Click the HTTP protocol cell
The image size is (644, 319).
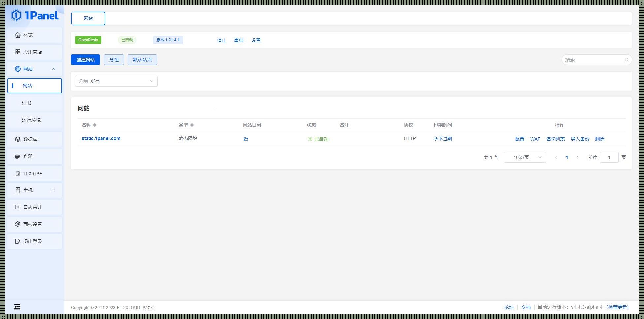[410, 138]
